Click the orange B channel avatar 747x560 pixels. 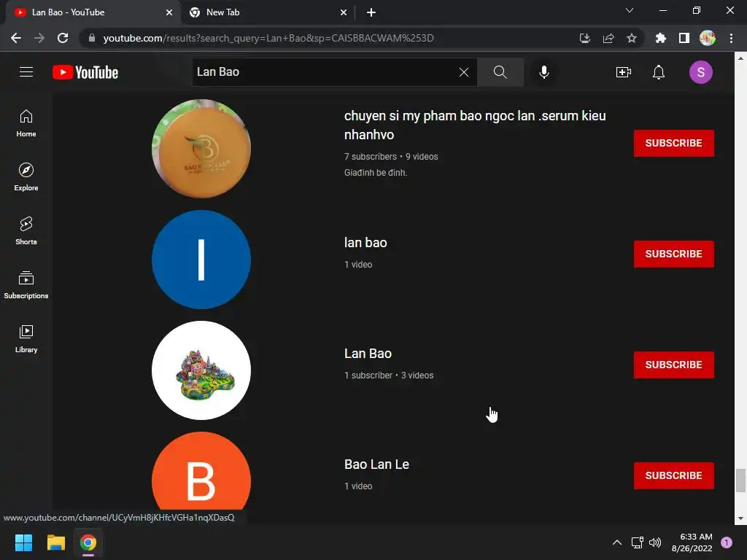(x=201, y=472)
